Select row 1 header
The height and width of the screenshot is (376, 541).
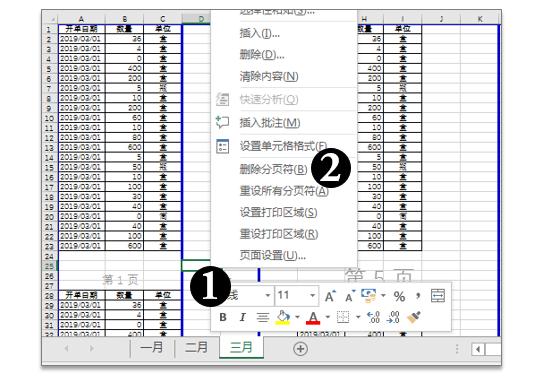click(x=49, y=29)
